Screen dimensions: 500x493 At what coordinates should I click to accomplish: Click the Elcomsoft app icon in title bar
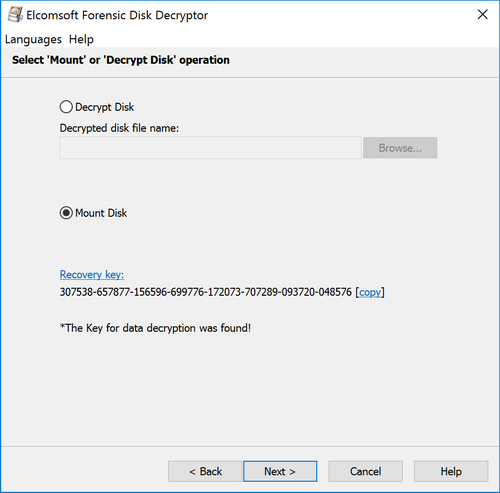click(x=15, y=15)
